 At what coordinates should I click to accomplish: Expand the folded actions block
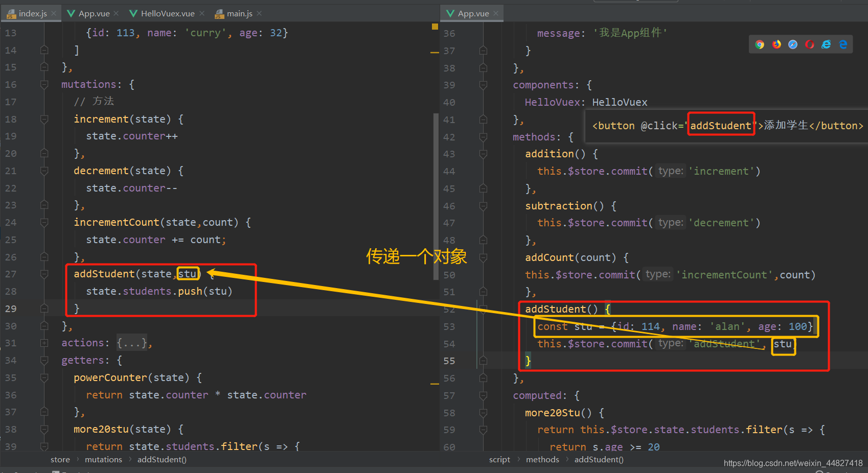click(x=44, y=343)
